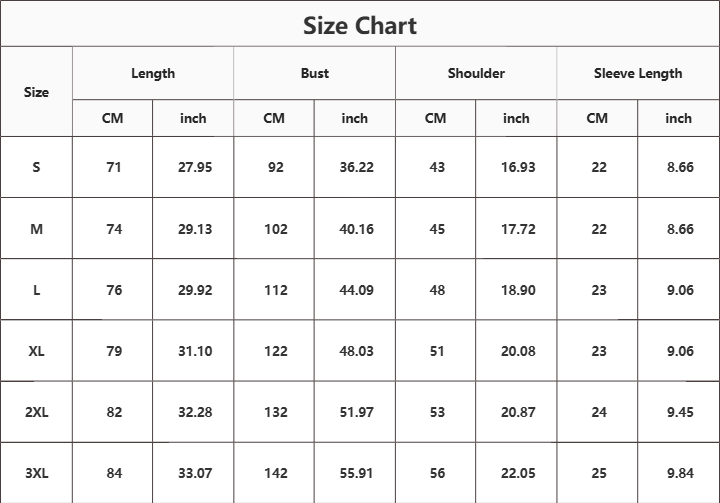Select the 3XL size row label
The image size is (720, 503).
pos(36,473)
